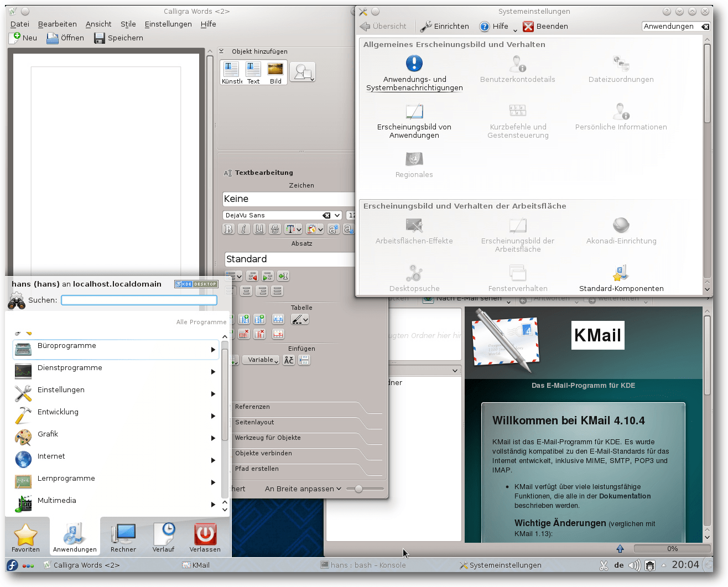Open list style dropdown in Absatz
Screen dimensions: 728x587
tap(239, 276)
